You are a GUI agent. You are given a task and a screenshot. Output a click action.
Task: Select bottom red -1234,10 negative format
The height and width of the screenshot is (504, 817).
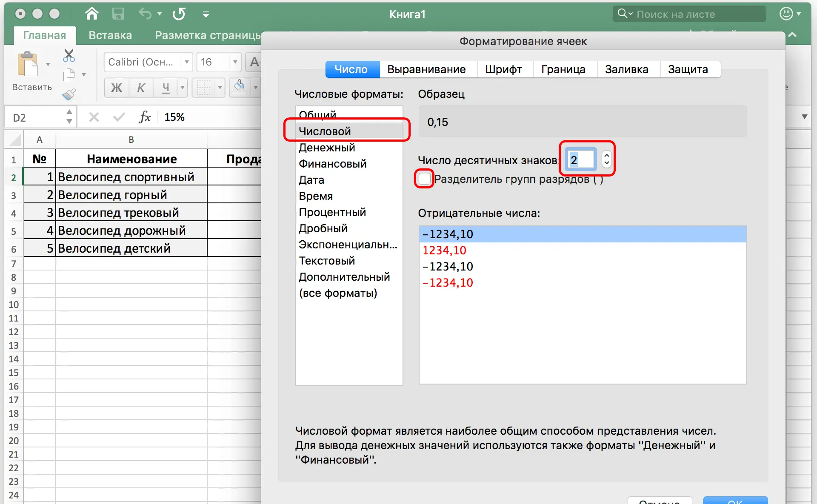tap(583, 283)
